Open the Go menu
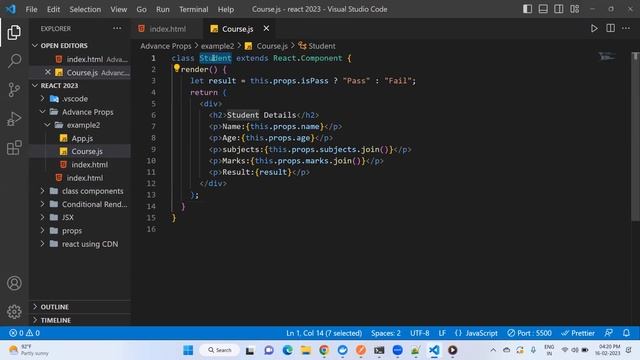 (141, 9)
